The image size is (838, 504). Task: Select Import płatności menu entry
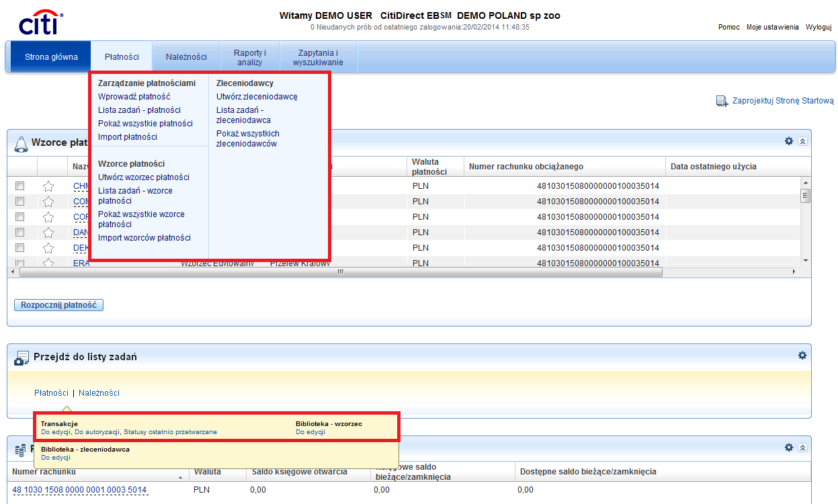(128, 137)
